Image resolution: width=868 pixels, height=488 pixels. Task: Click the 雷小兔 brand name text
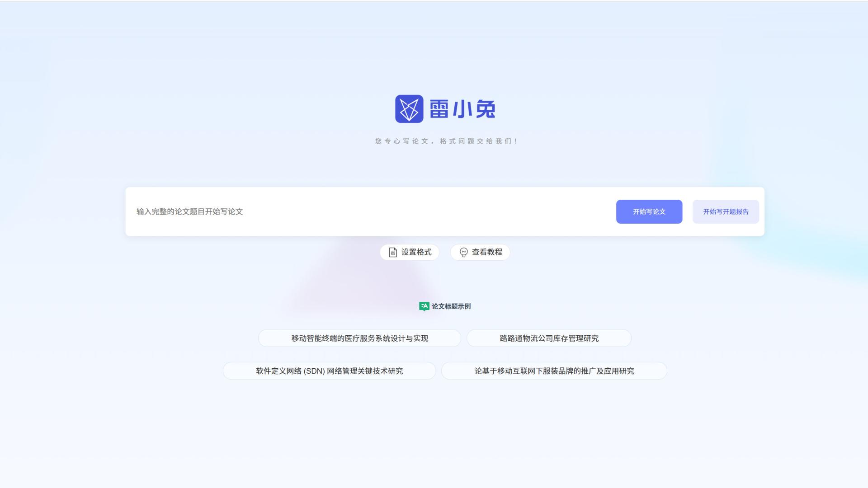pos(462,108)
